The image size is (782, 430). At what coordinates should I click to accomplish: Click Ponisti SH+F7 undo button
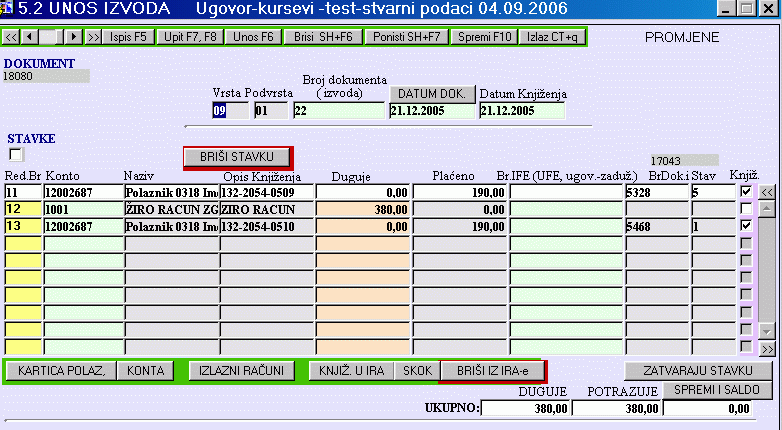click(x=406, y=37)
